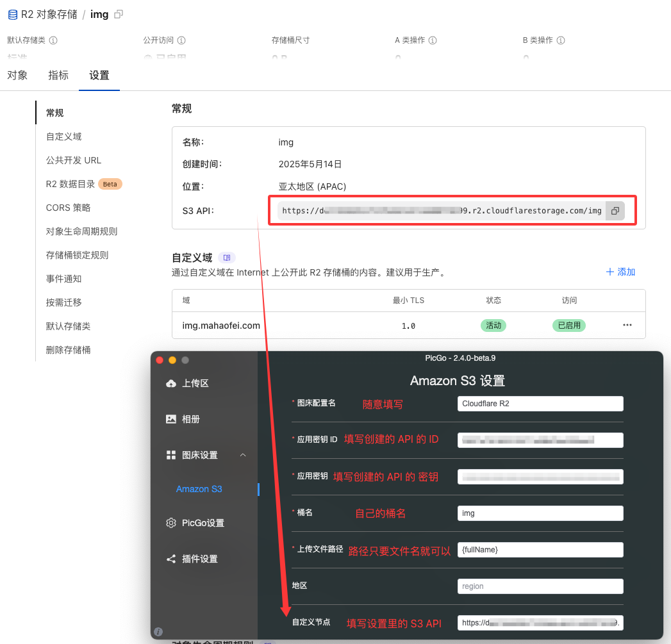Click the 上传文件路径 field with {fullName}

pyautogui.click(x=540, y=549)
